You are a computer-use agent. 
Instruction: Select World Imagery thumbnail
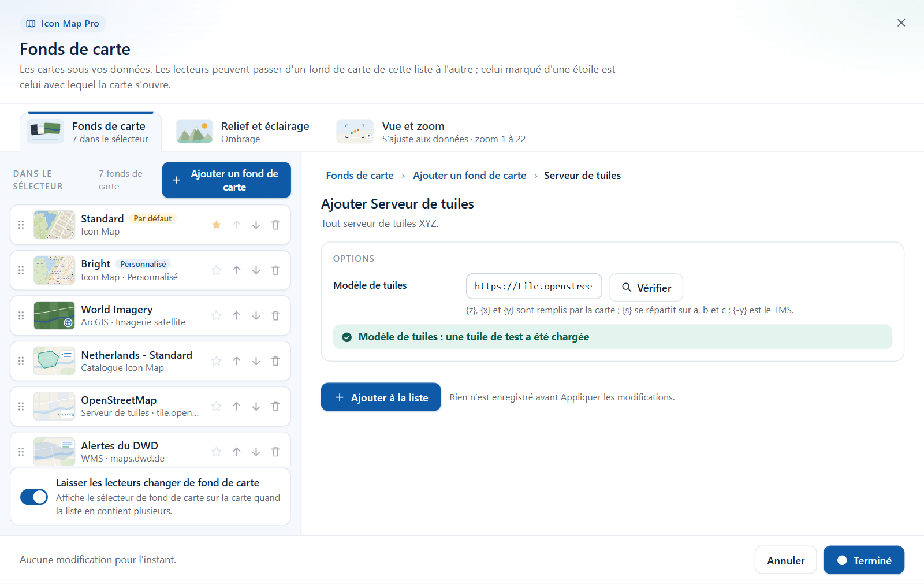click(x=54, y=315)
